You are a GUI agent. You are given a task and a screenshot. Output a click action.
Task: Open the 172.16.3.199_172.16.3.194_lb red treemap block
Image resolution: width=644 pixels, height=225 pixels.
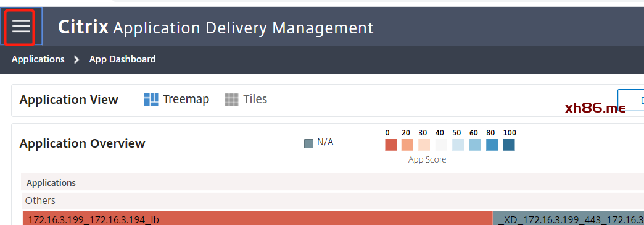tap(257, 218)
